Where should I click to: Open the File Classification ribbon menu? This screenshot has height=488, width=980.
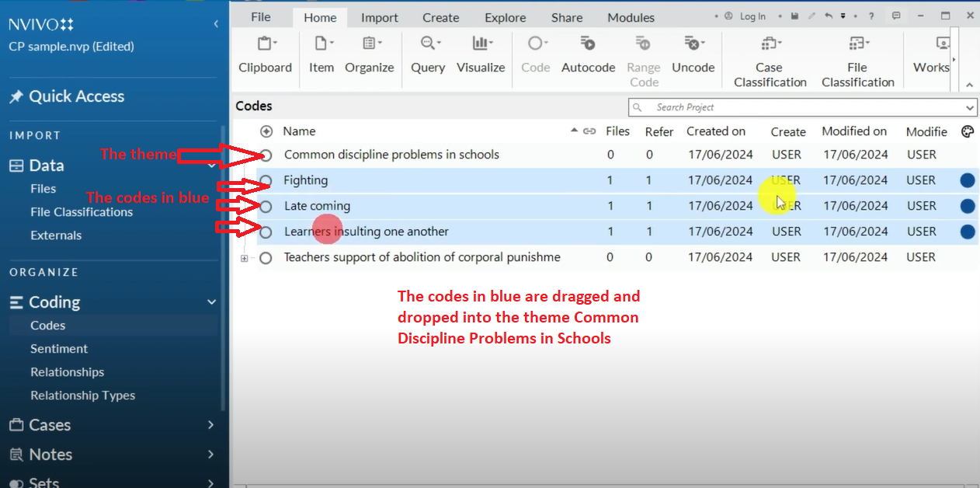(x=858, y=61)
